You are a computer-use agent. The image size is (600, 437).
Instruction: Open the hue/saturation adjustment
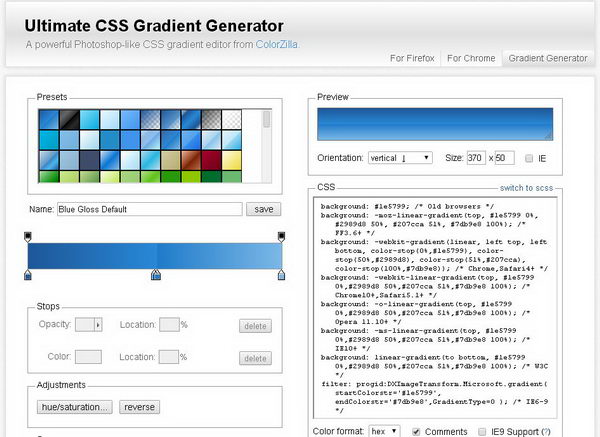tap(75, 407)
